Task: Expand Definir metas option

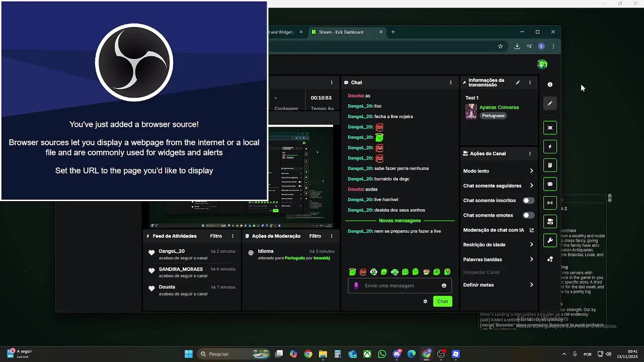Action: point(498,285)
